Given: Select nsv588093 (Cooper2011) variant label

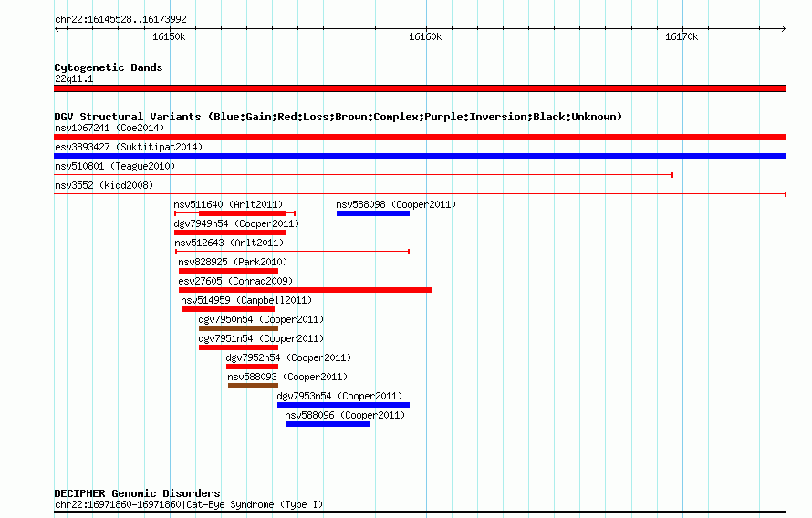Looking at the screenshot, I should [x=287, y=377].
